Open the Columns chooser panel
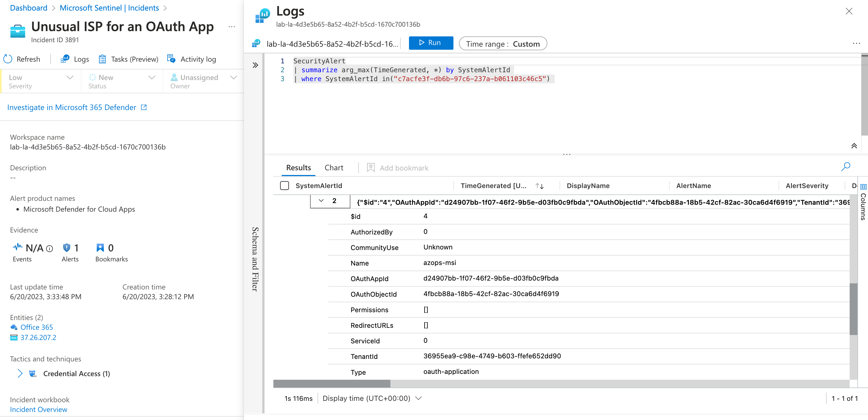This screenshot has height=420, width=868. pos(863,202)
